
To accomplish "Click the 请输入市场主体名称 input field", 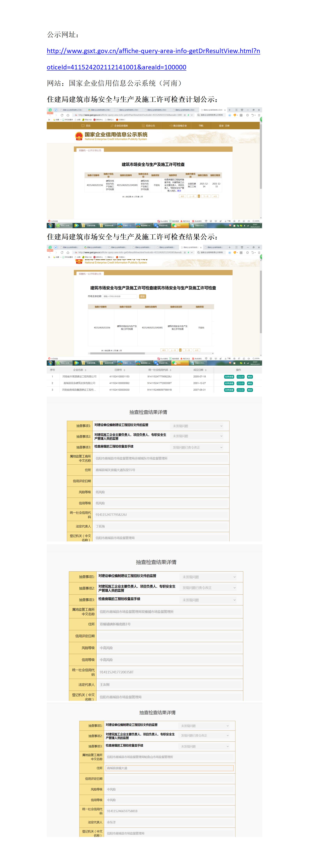I will click(x=119, y=296).
